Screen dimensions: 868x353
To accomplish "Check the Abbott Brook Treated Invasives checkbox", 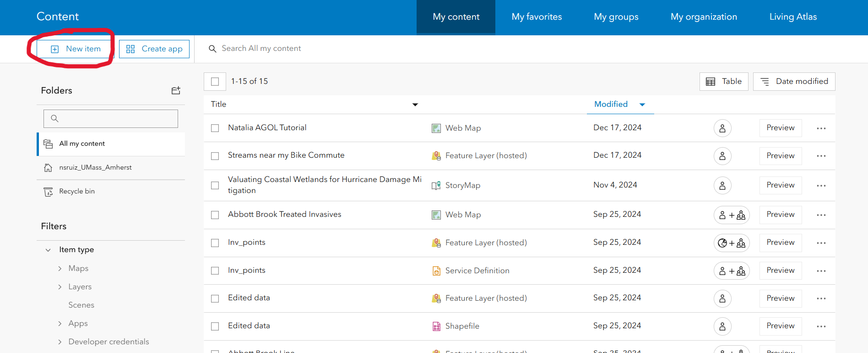I will 215,215.
